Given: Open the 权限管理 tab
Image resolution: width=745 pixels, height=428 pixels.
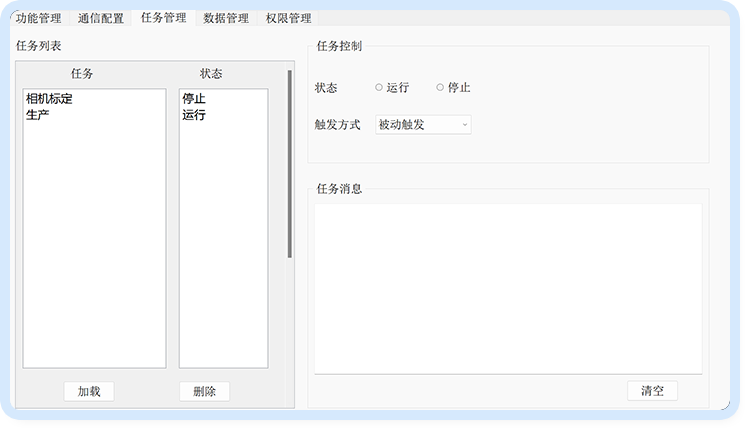Looking at the screenshot, I should point(288,18).
